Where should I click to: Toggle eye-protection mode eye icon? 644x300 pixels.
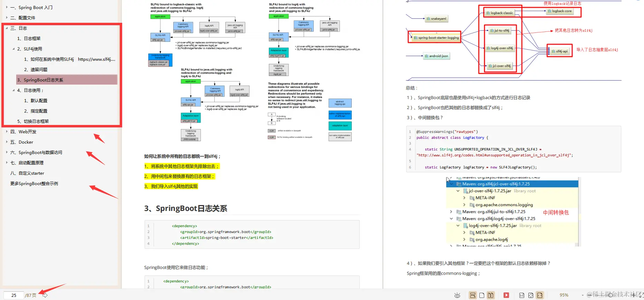click(457, 296)
